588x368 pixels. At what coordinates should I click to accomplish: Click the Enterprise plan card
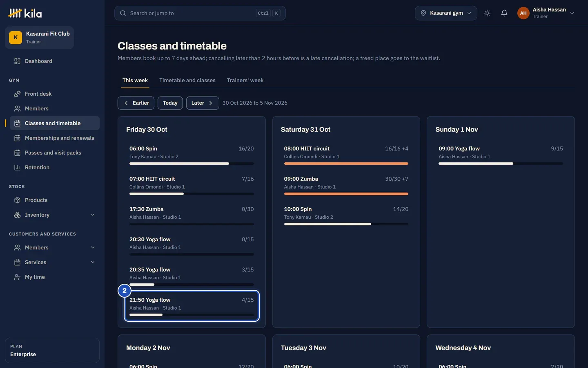pyautogui.click(x=52, y=350)
